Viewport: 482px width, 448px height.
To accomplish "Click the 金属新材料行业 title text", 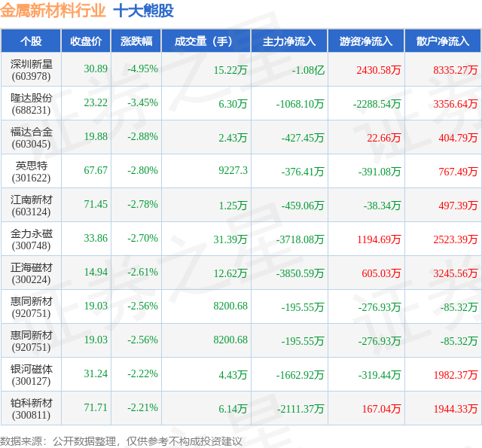I will pyautogui.click(x=53, y=11).
